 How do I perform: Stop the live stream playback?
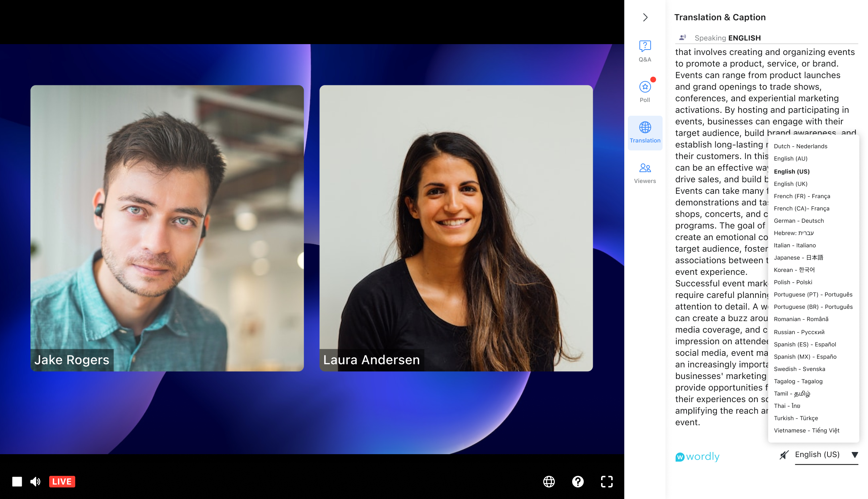pyautogui.click(x=17, y=481)
